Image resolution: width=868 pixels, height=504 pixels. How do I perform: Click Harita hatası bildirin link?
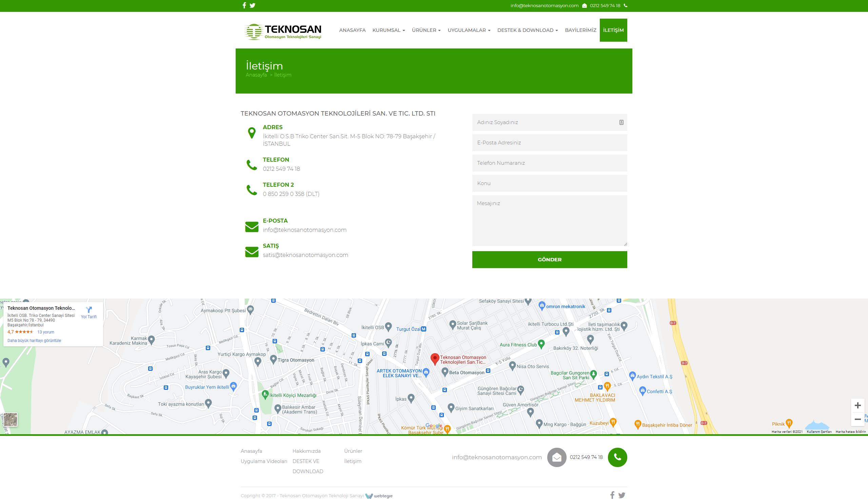[x=850, y=431]
